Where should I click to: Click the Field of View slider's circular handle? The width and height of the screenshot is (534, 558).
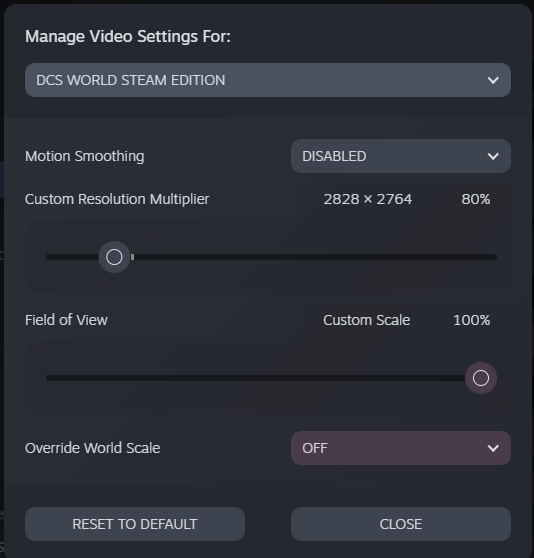pyautogui.click(x=481, y=378)
